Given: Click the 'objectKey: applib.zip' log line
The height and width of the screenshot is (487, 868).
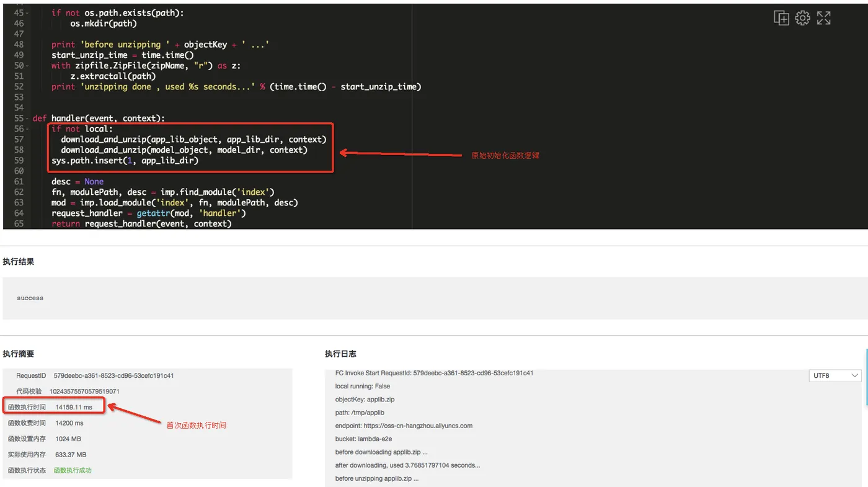Looking at the screenshot, I should [x=365, y=400].
